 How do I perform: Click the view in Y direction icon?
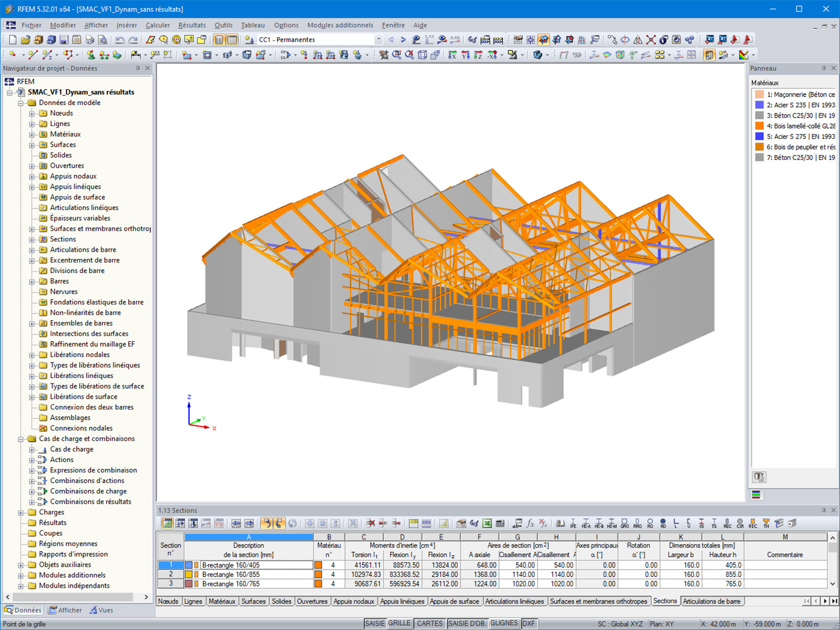click(465, 55)
